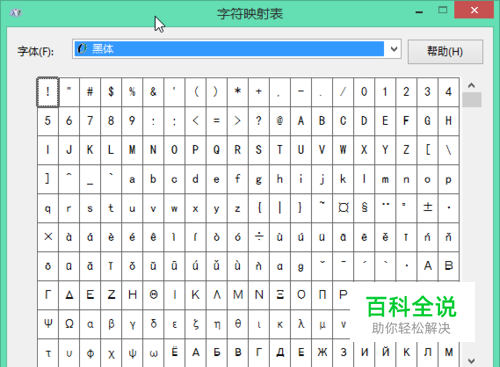Select the = equals sign cell
Image resolution: width=500 pixels, height=367 pixels.
click(x=217, y=121)
